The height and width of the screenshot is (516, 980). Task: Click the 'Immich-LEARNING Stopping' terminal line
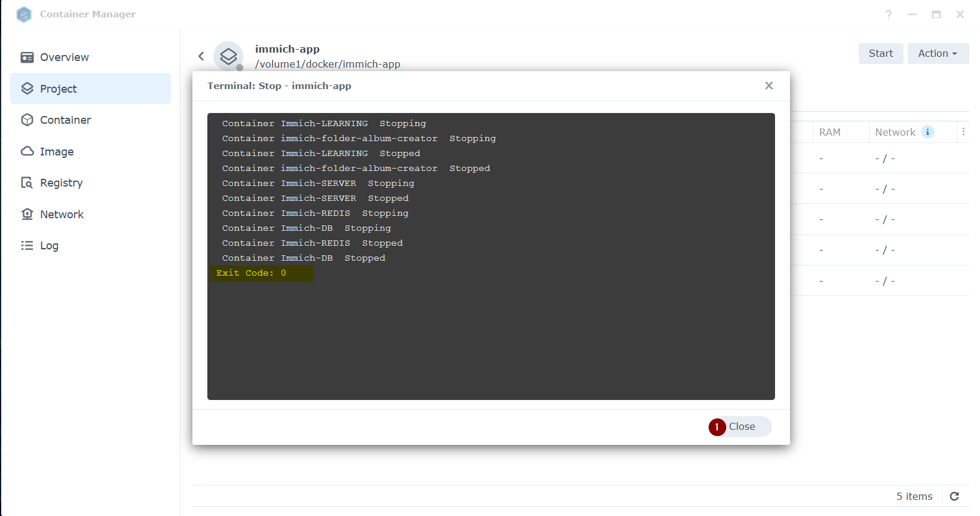tap(324, 124)
